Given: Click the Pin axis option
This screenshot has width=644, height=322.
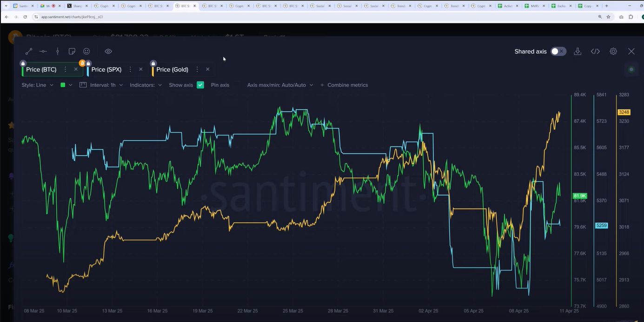Looking at the screenshot, I should click(x=220, y=85).
